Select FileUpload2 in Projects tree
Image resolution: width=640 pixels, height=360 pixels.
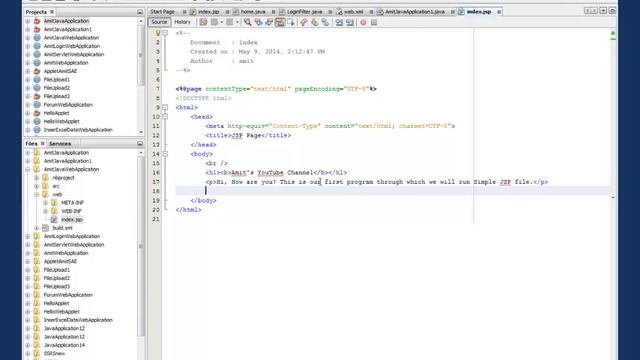(57, 88)
